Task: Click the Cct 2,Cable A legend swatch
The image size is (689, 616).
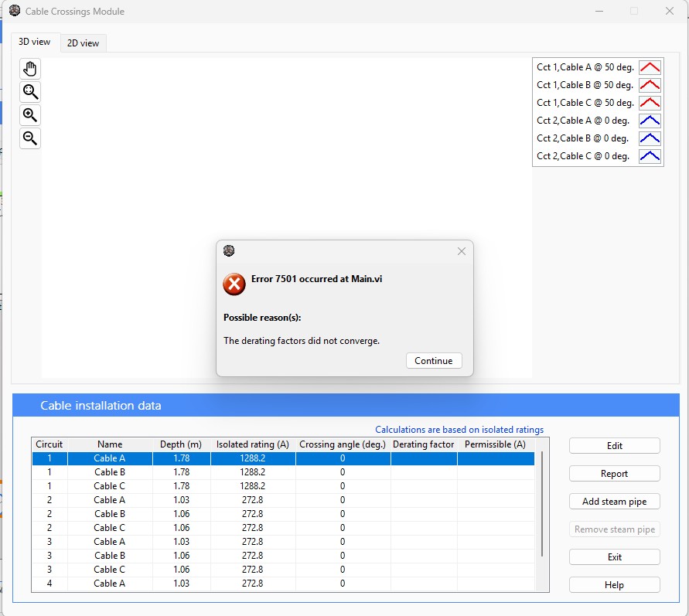Action: click(x=650, y=121)
